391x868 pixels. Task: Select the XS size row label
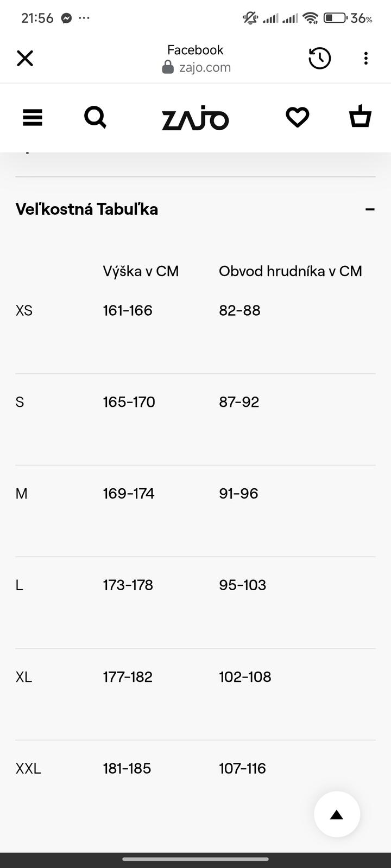[24, 310]
